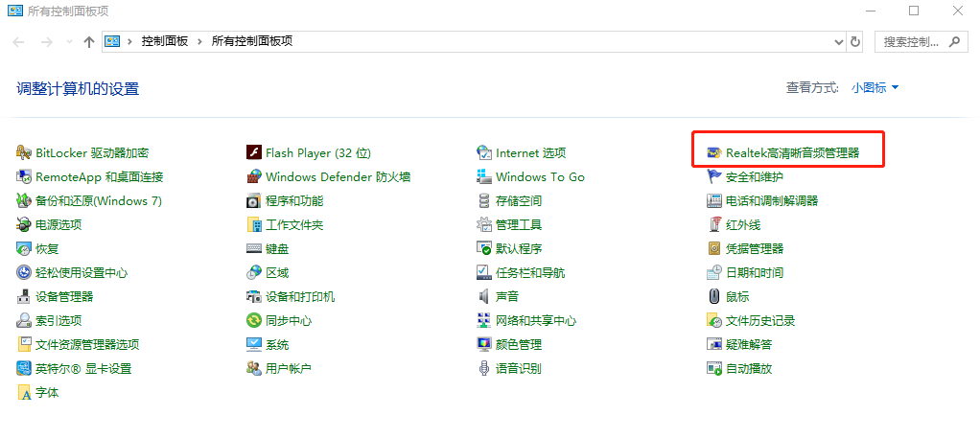Open the 存储空间 link
980x439 pixels.
[x=519, y=201]
